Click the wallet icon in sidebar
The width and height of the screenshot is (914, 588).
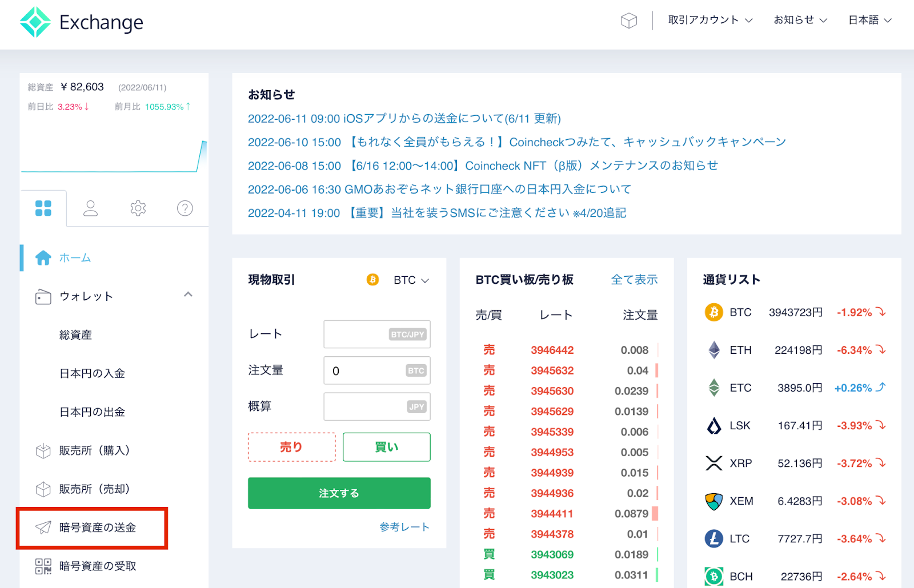(x=43, y=296)
